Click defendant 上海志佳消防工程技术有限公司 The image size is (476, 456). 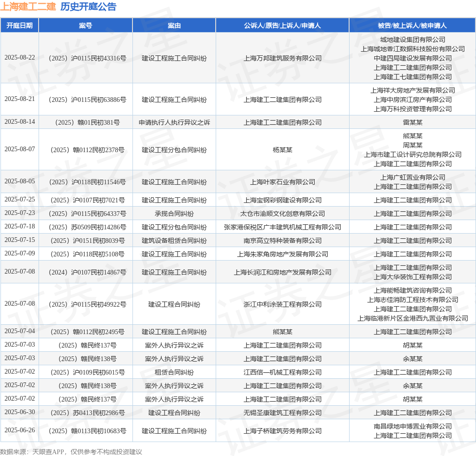tap(413, 300)
